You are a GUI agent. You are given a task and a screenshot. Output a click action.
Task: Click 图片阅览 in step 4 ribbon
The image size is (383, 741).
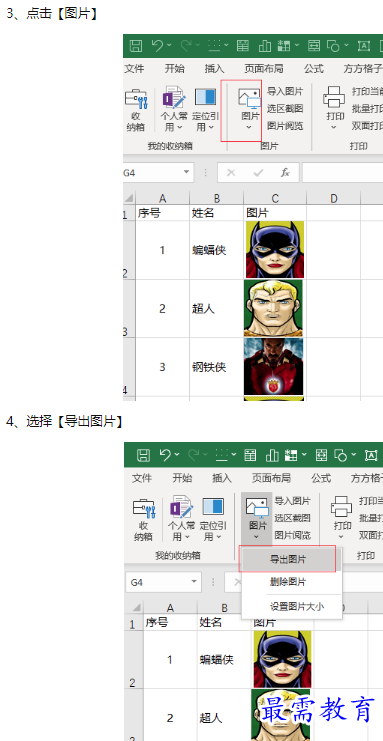point(292,535)
